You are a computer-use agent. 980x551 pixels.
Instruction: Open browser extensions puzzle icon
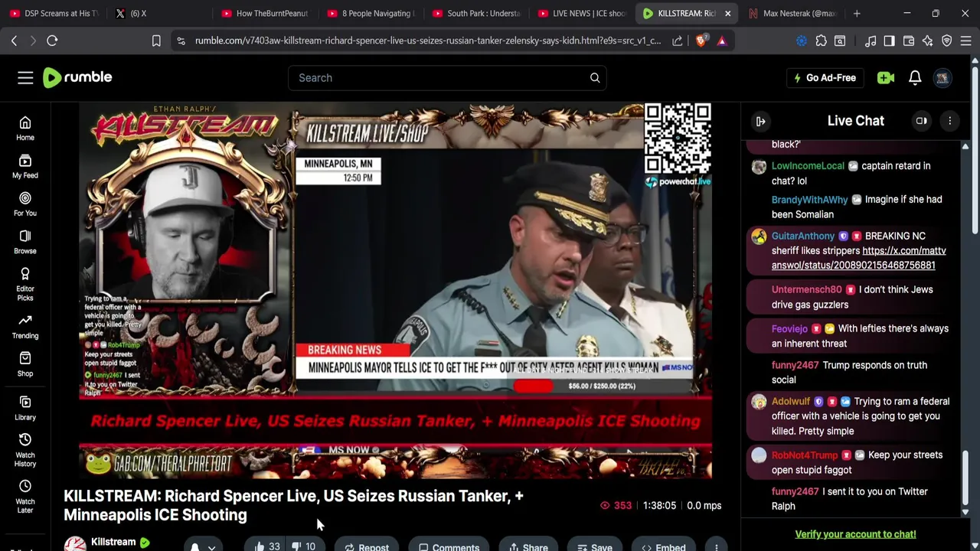(x=822, y=41)
